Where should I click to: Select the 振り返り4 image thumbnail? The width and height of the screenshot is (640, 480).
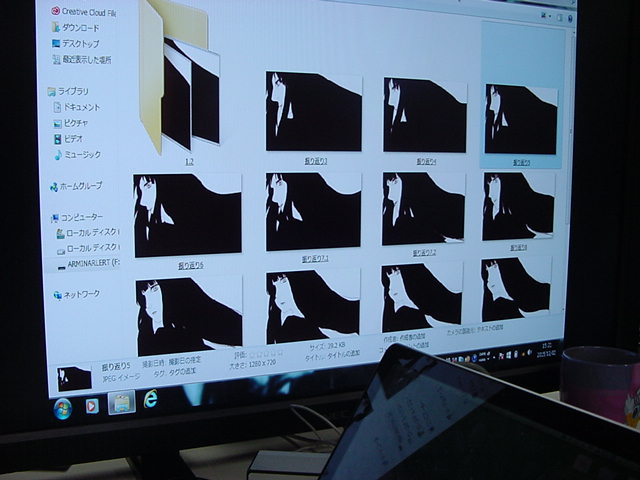coord(425,115)
